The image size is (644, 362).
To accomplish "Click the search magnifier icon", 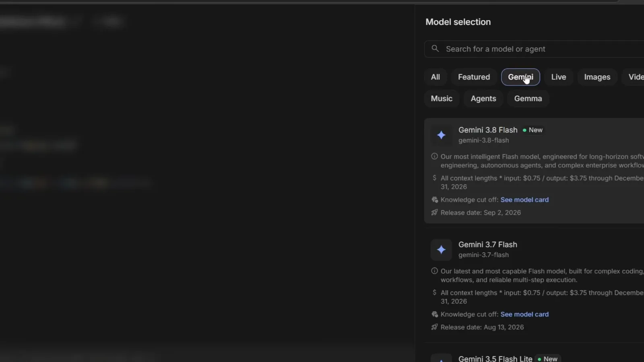I will pos(435,49).
